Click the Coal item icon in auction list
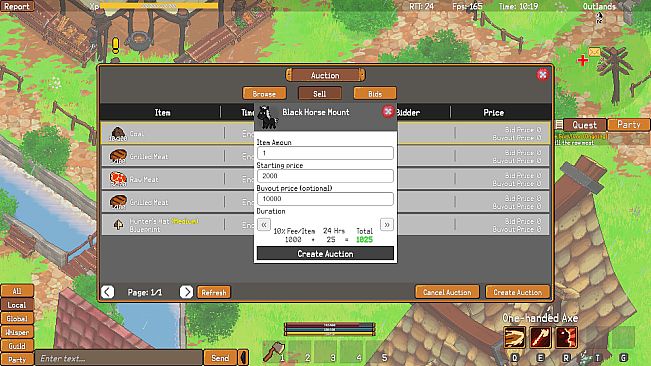The height and width of the screenshot is (366, 651). click(118, 133)
